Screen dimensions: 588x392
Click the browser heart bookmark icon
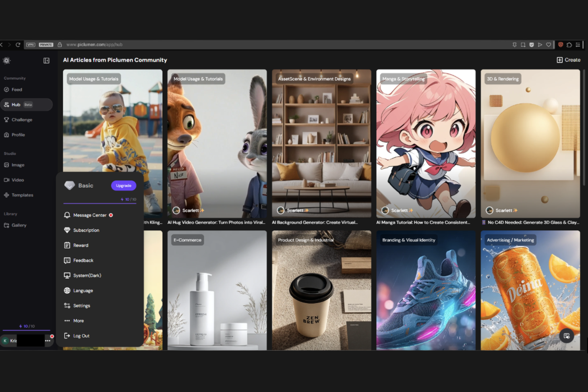tap(549, 45)
